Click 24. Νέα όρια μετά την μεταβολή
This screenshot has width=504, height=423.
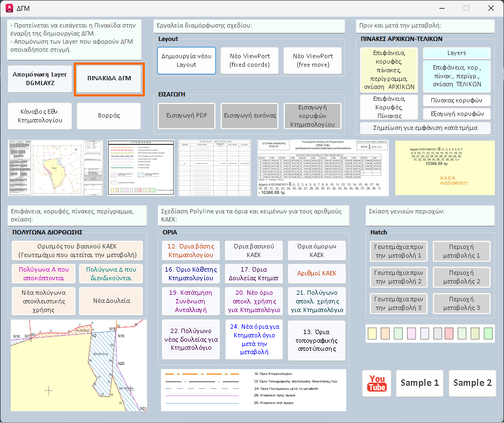click(254, 339)
